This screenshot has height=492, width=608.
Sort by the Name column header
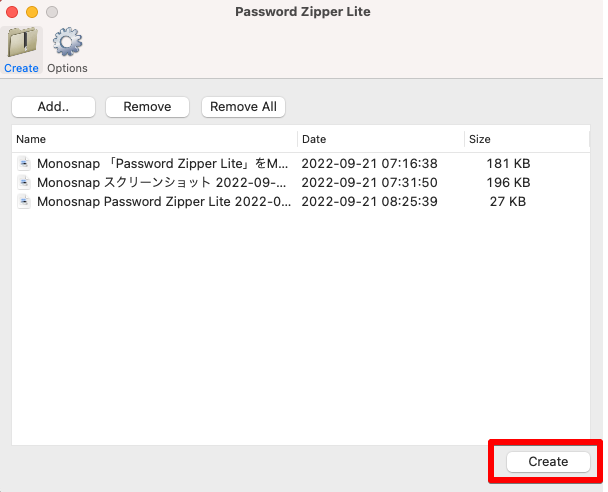click(x=155, y=139)
